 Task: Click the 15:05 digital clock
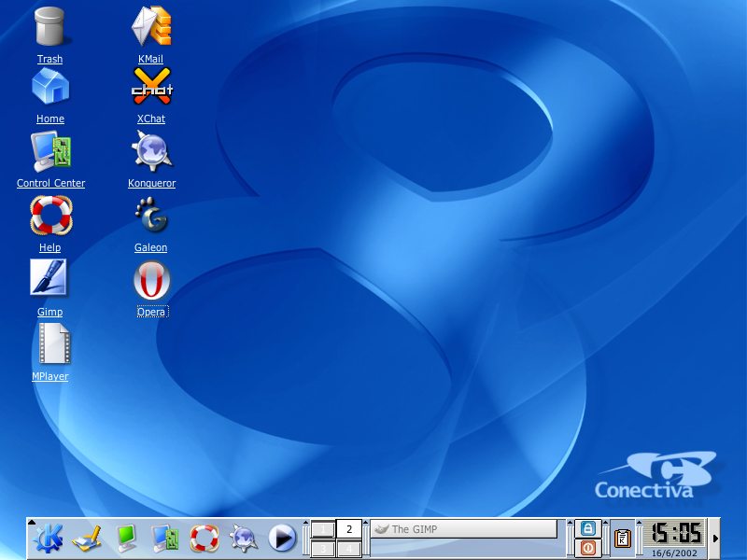[x=676, y=532]
